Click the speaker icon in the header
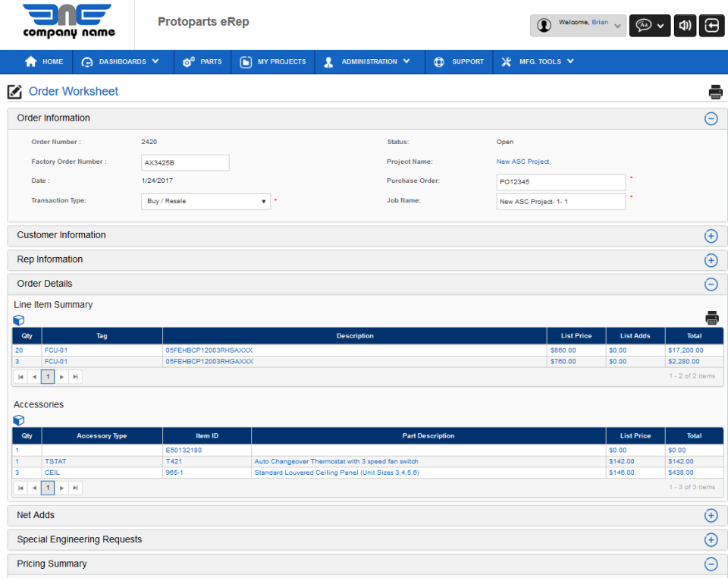Image resolution: width=728 pixels, height=578 pixels. pyautogui.click(x=685, y=25)
